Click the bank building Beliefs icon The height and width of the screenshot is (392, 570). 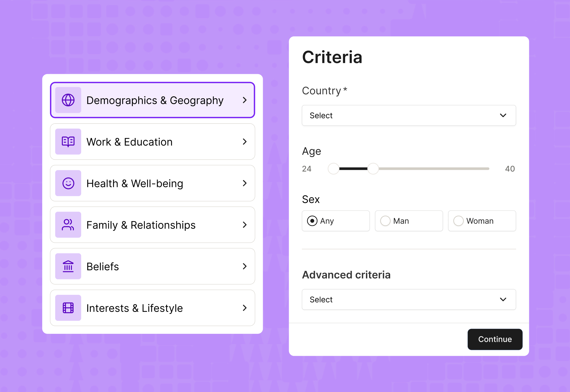(68, 267)
